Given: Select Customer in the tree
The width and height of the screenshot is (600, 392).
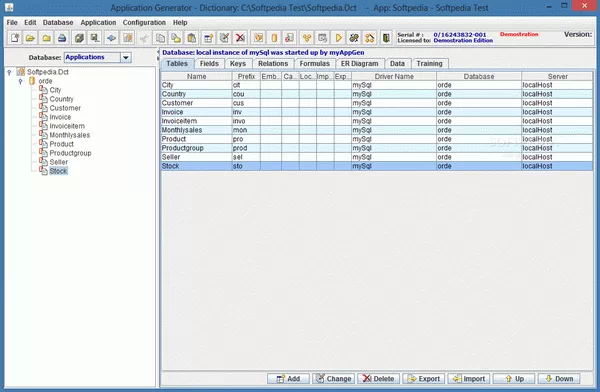Looking at the screenshot, I should [65, 108].
